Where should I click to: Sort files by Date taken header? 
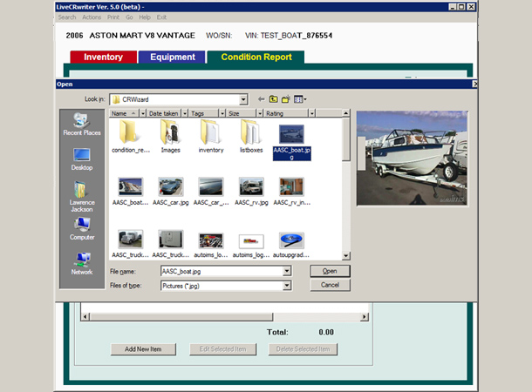click(164, 113)
